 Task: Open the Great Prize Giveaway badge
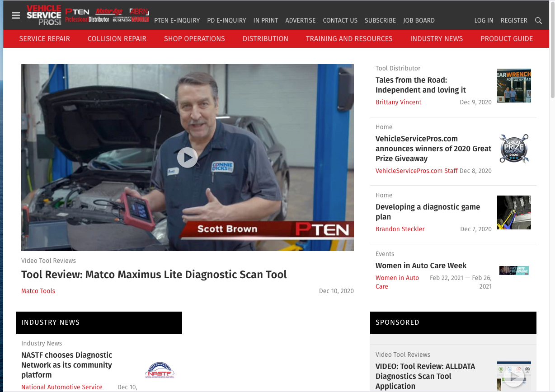click(514, 149)
